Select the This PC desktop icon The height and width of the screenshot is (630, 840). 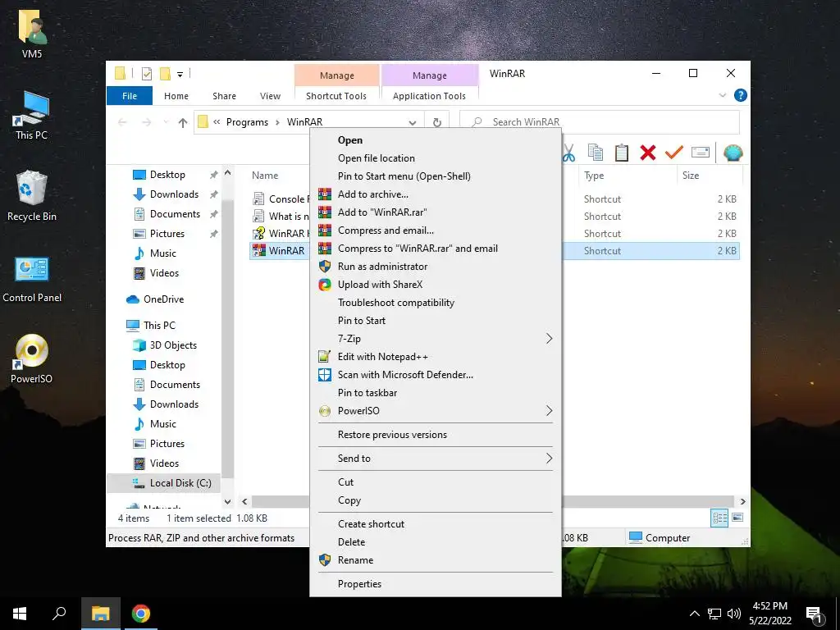[x=32, y=115]
